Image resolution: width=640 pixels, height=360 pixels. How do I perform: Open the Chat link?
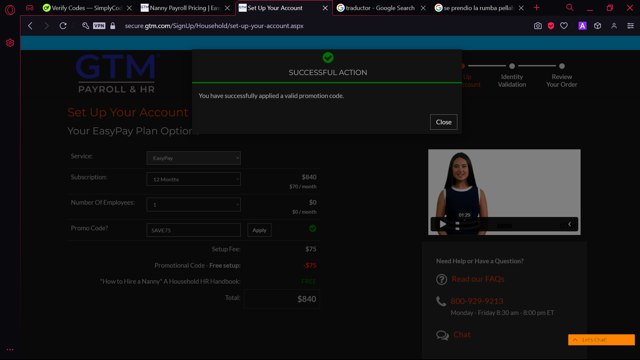tap(462, 335)
